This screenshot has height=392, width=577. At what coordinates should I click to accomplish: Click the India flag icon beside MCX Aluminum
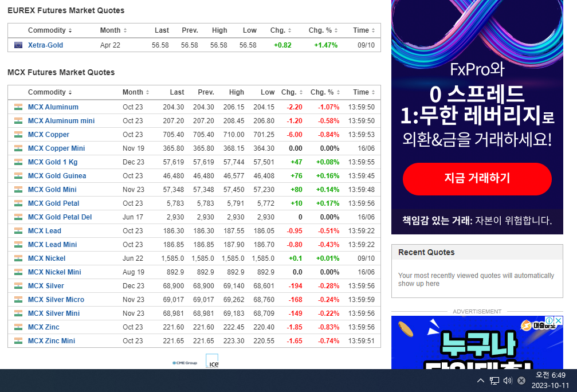point(18,107)
